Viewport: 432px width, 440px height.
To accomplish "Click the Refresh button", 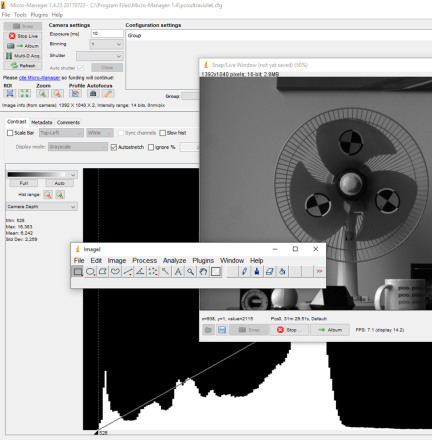I will point(23,66).
